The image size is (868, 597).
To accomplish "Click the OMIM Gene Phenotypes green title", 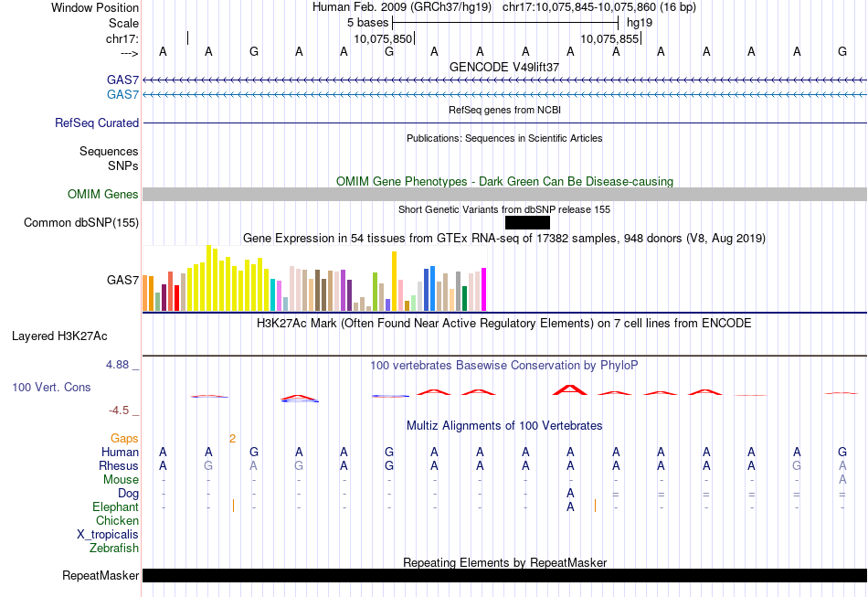I will 505,181.
